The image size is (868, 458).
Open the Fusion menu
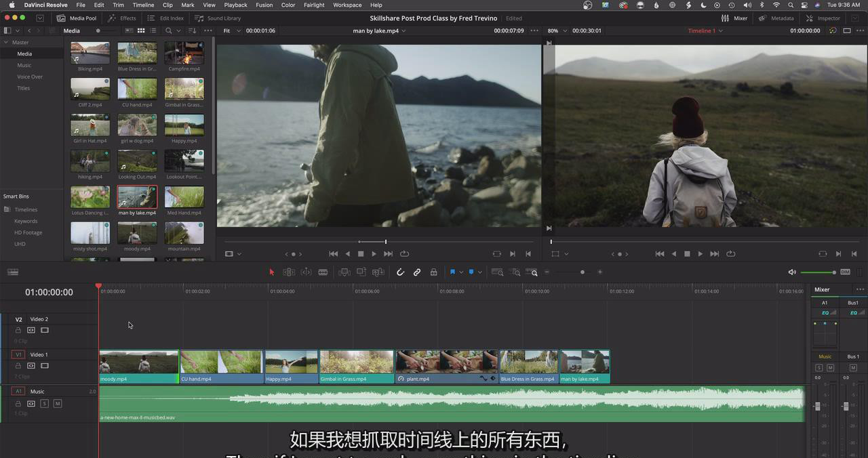pyautogui.click(x=264, y=5)
